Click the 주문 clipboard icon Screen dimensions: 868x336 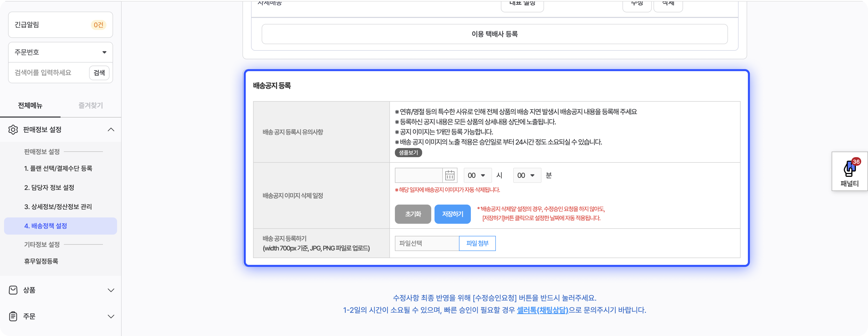pyautogui.click(x=13, y=316)
